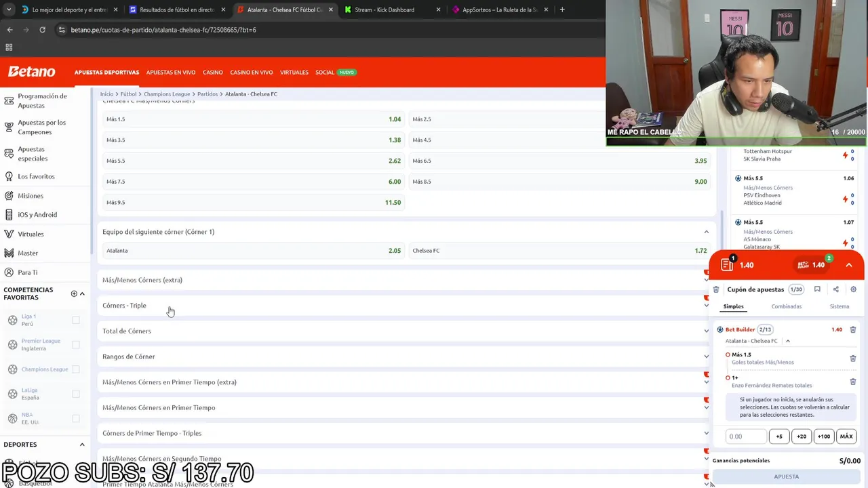The width and height of the screenshot is (868, 488).
Task: Select Atalanta next corner odds 2.05
Action: pyautogui.click(x=254, y=251)
